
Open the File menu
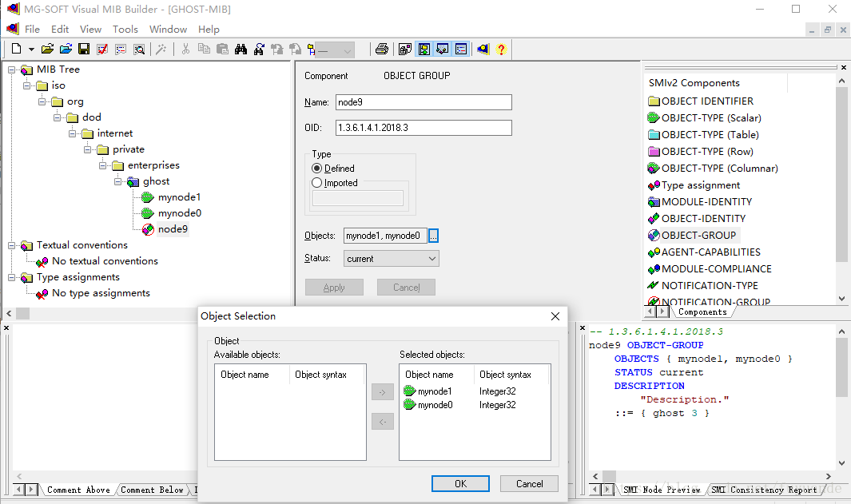[x=32, y=30]
